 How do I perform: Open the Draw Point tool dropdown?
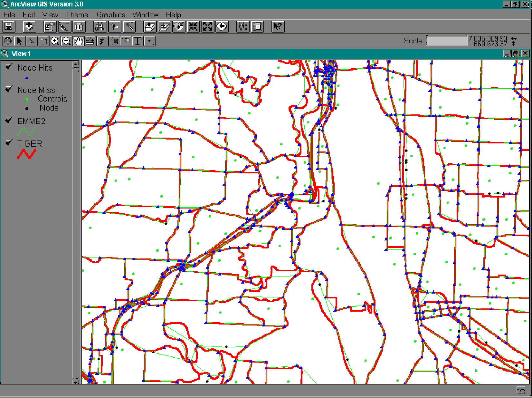coord(149,41)
